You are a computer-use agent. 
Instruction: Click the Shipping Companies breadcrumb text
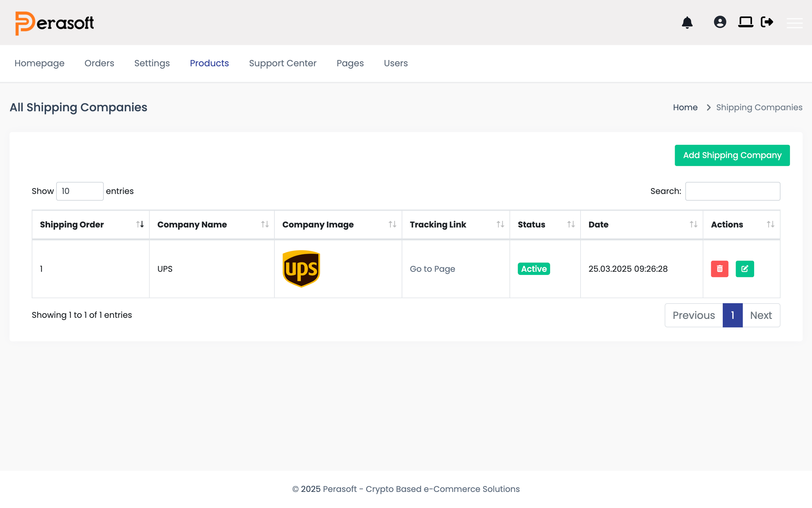pyautogui.click(x=759, y=107)
